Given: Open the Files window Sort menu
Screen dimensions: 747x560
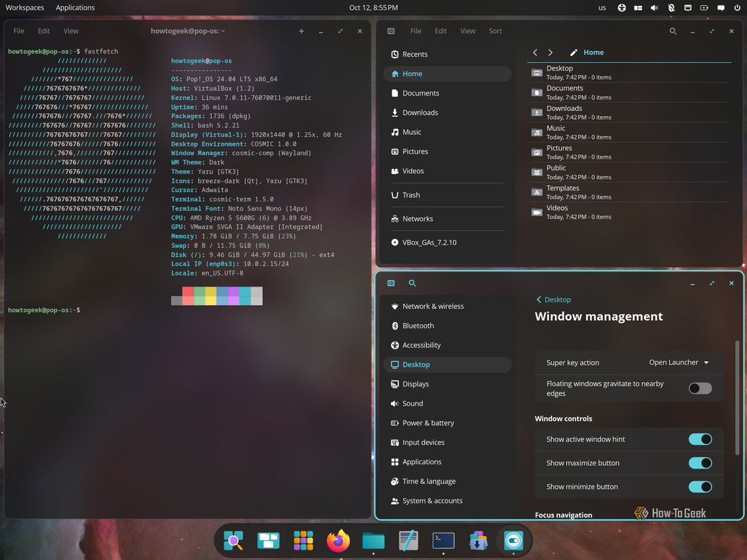Looking at the screenshot, I should [495, 31].
